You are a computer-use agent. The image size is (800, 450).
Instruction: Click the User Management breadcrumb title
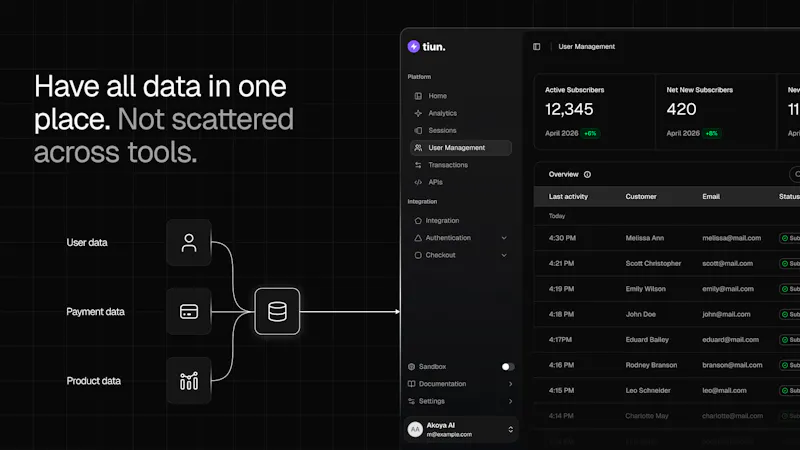tap(586, 46)
